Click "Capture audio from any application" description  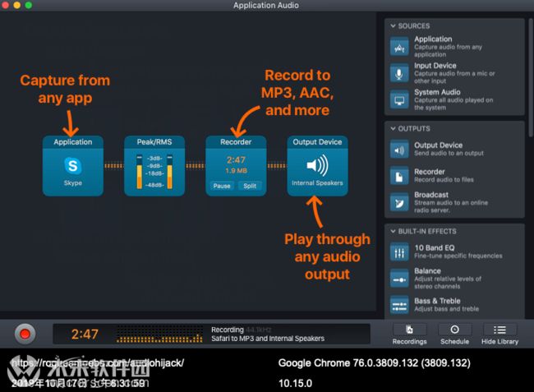448,51
